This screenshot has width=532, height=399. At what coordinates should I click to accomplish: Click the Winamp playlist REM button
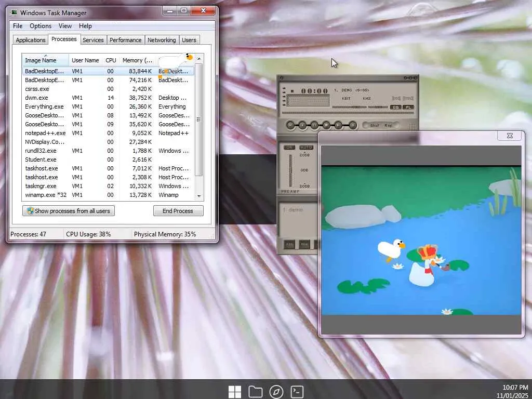pos(304,244)
